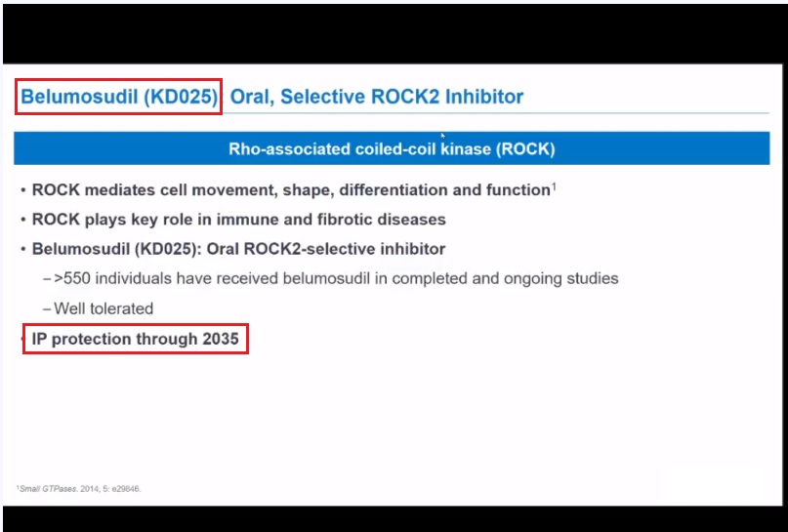Open the Small GTPases footnote citation
This screenshot has height=532, width=788.
click(79, 488)
